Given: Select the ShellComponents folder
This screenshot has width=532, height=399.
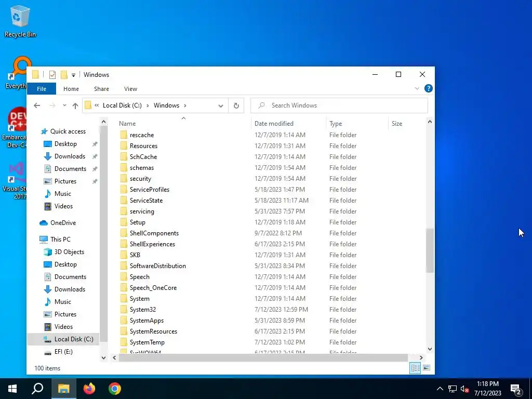Looking at the screenshot, I should [x=154, y=233].
